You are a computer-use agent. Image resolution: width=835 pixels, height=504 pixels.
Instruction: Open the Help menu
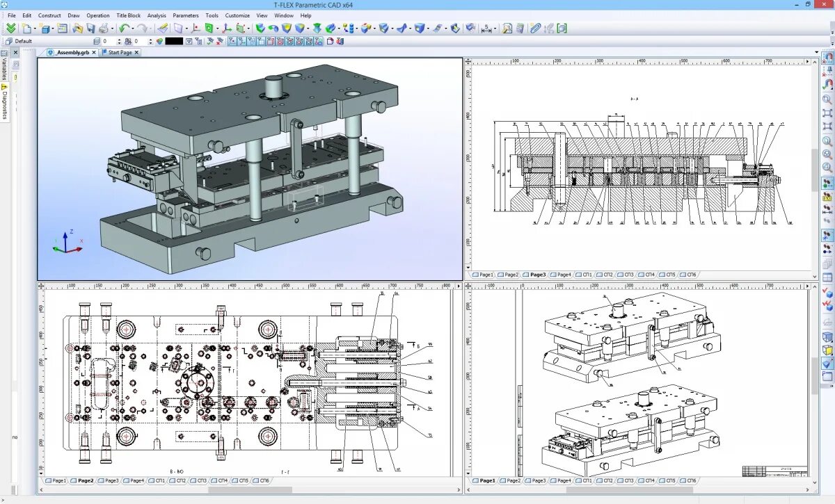(x=305, y=15)
